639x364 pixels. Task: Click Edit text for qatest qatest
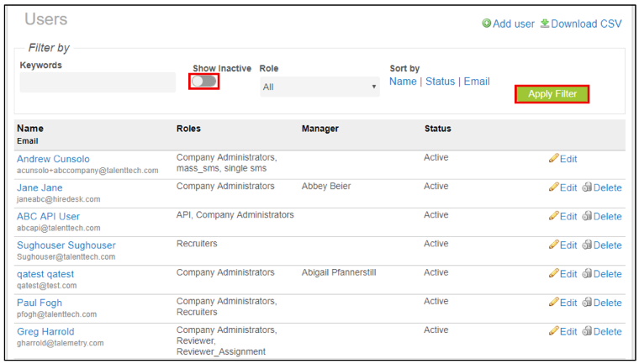568,274
